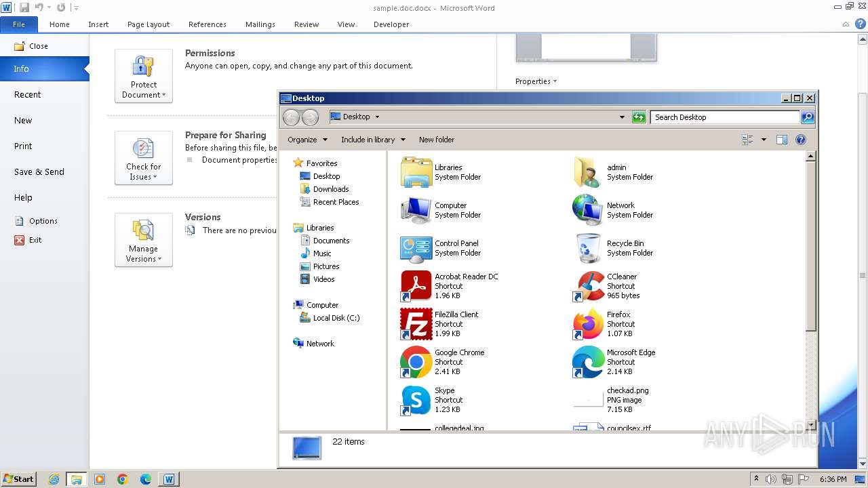Open the Protect Document dropdown

coord(144,76)
